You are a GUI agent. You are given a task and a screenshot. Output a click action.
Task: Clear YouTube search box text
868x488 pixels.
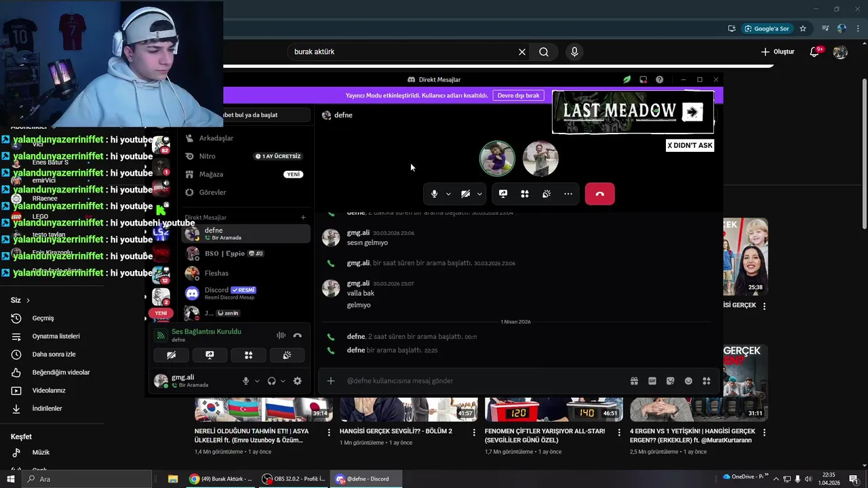pos(522,52)
